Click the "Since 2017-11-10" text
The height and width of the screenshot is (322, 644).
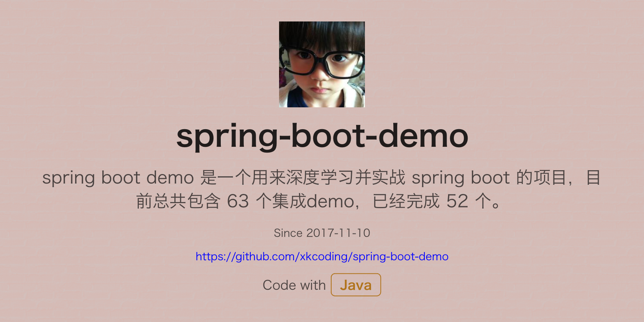pos(322,233)
